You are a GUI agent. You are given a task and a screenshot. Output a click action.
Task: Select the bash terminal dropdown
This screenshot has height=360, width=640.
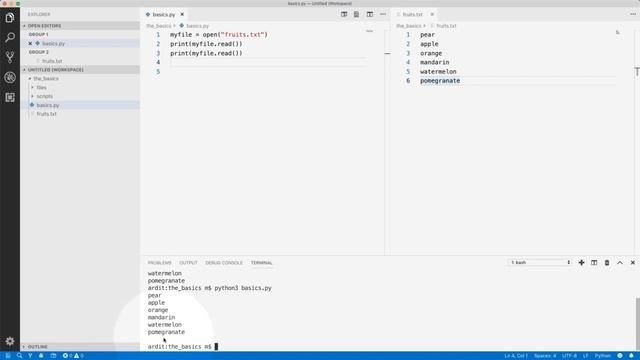pyautogui.click(x=540, y=262)
